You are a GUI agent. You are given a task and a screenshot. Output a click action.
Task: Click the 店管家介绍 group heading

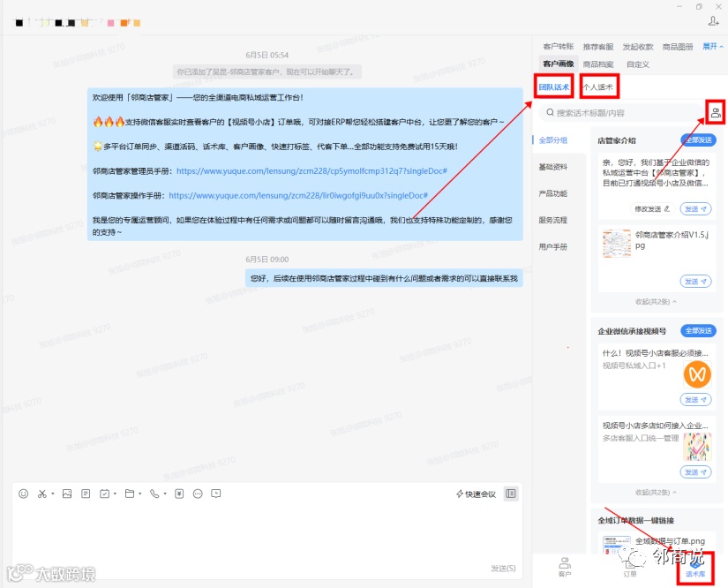coord(617,140)
